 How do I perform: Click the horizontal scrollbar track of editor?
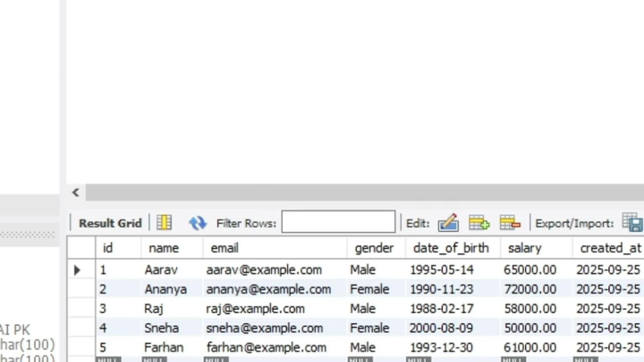[x=365, y=192]
